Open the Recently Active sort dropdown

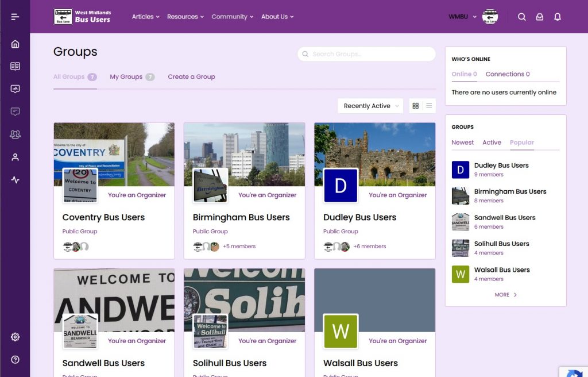[x=370, y=106]
